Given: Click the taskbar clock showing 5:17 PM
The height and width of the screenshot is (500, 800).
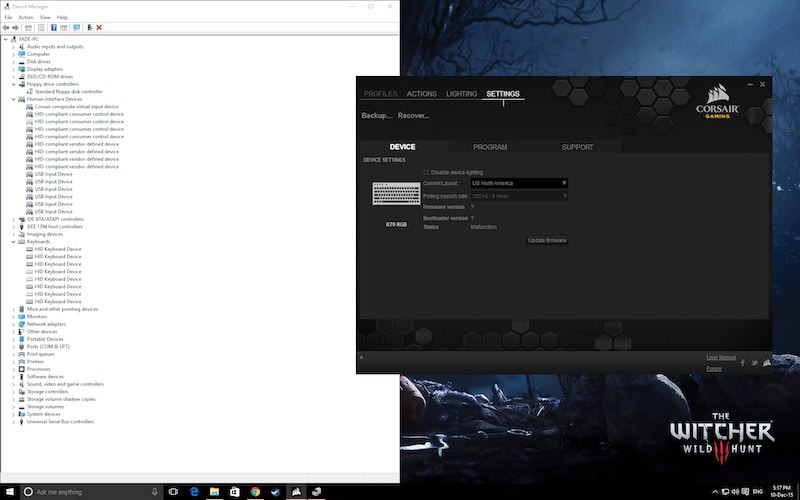Looking at the screenshot, I should 782,492.
